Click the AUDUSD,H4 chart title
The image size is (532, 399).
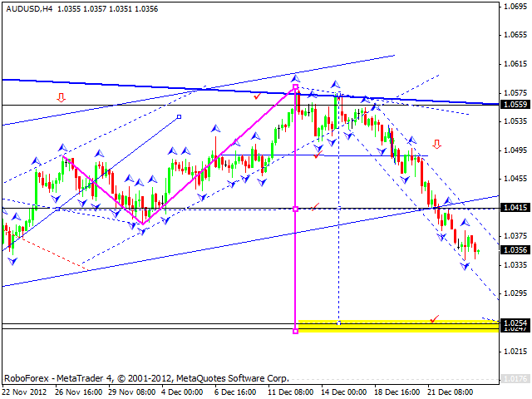pyautogui.click(x=27, y=8)
